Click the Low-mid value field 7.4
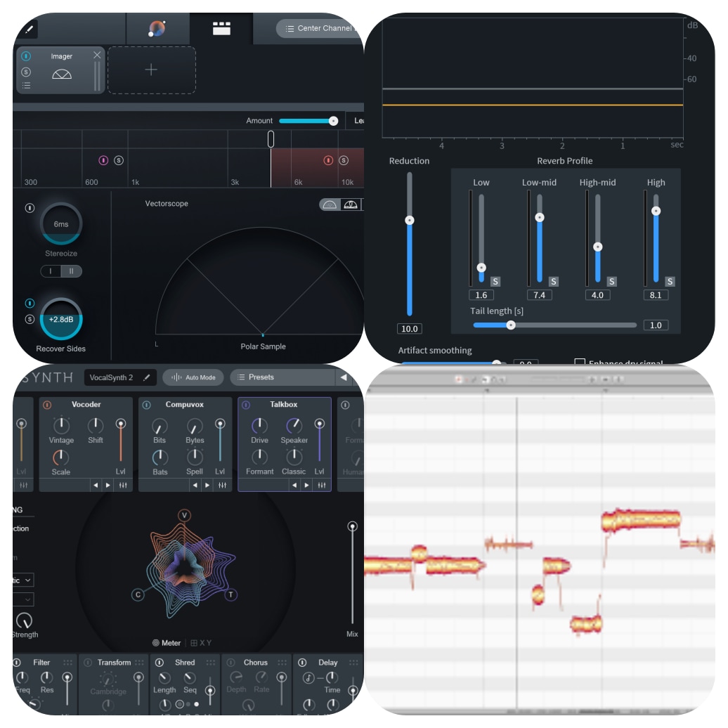Image resolution: width=728 pixels, height=728 pixels. click(x=540, y=295)
